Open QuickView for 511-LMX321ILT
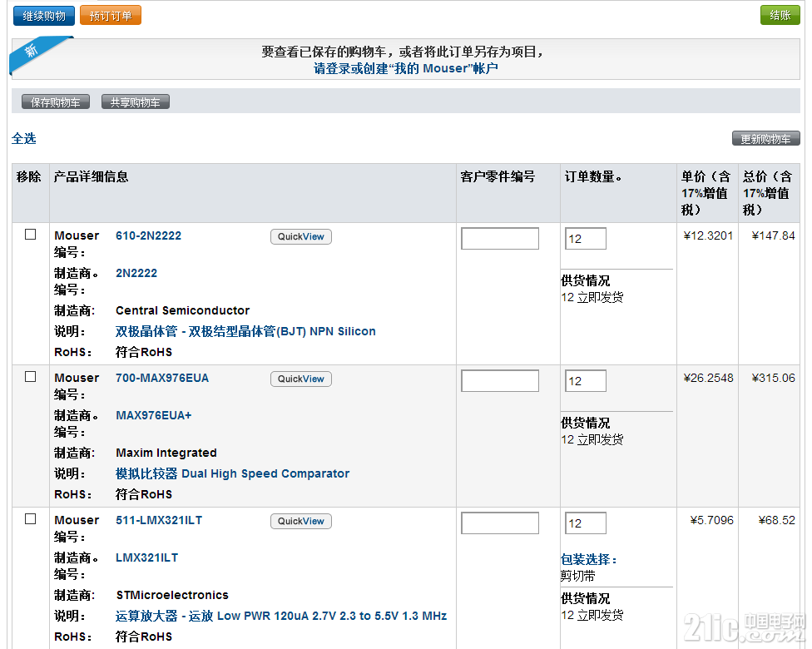 click(301, 521)
